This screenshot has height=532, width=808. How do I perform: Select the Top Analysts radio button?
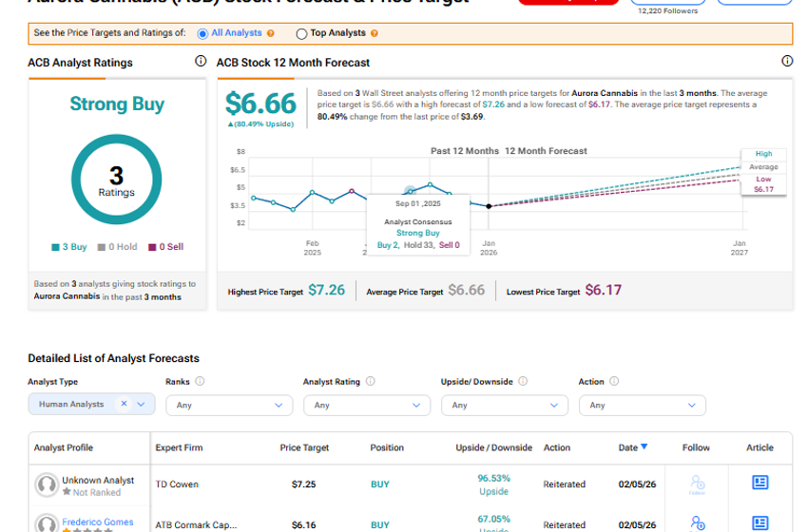[x=301, y=33]
